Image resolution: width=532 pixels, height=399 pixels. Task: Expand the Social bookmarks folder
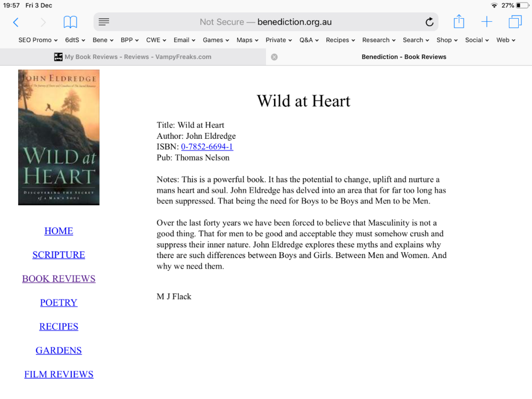(x=477, y=40)
